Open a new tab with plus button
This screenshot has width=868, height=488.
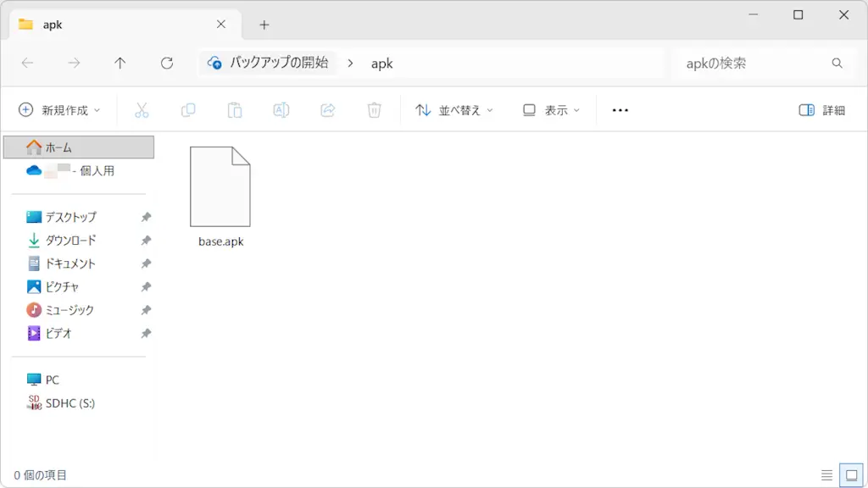pyautogui.click(x=264, y=25)
